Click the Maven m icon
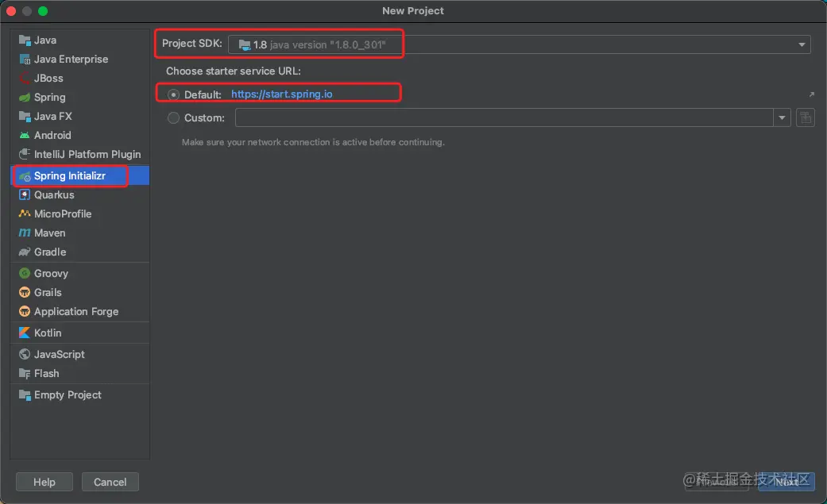The height and width of the screenshot is (504, 827). pos(25,233)
